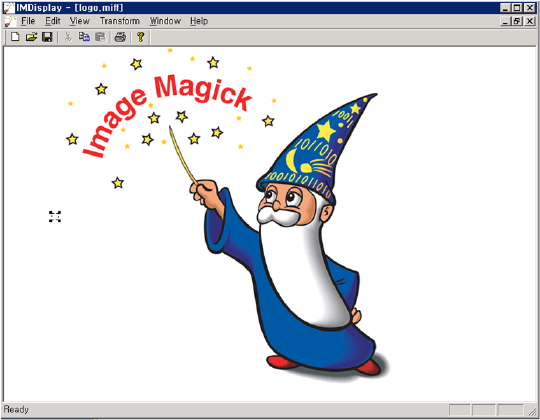
Task: Click the Cut scissors icon
Action: pos(68,36)
